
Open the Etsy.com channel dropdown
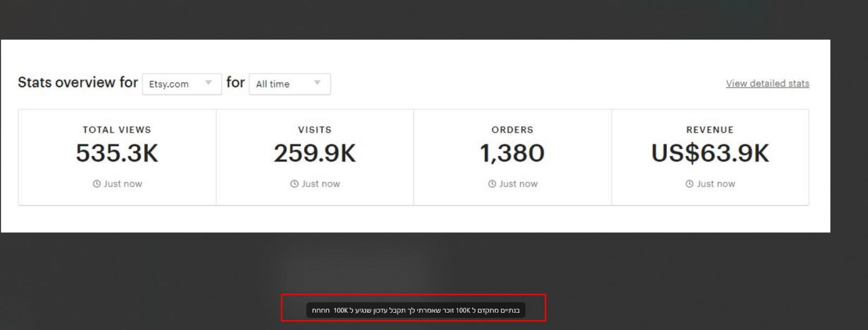[182, 84]
